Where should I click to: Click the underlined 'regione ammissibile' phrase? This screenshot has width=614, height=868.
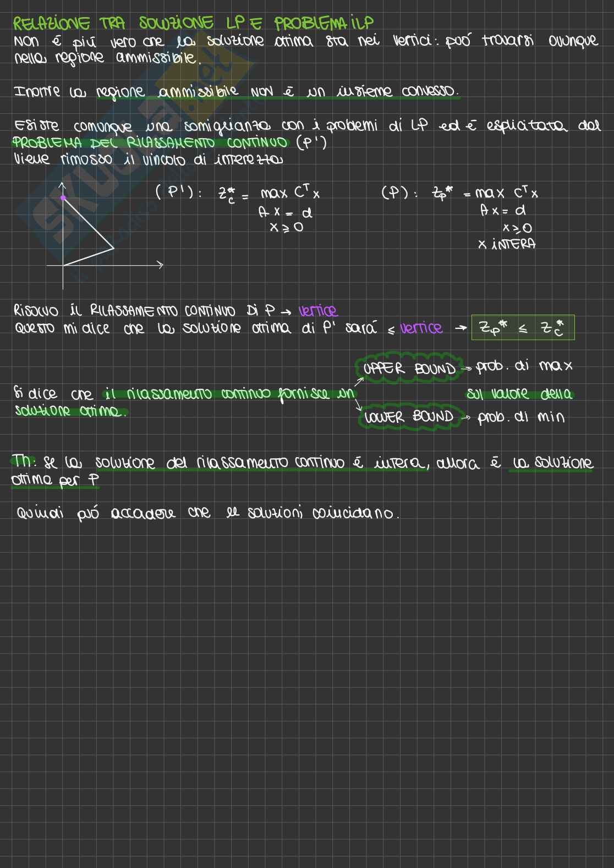point(167,91)
